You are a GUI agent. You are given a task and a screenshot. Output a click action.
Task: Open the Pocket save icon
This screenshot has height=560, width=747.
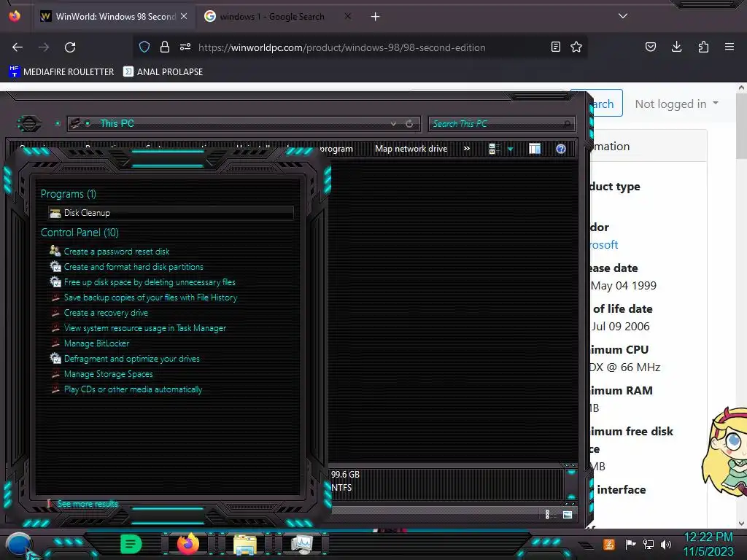point(650,47)
